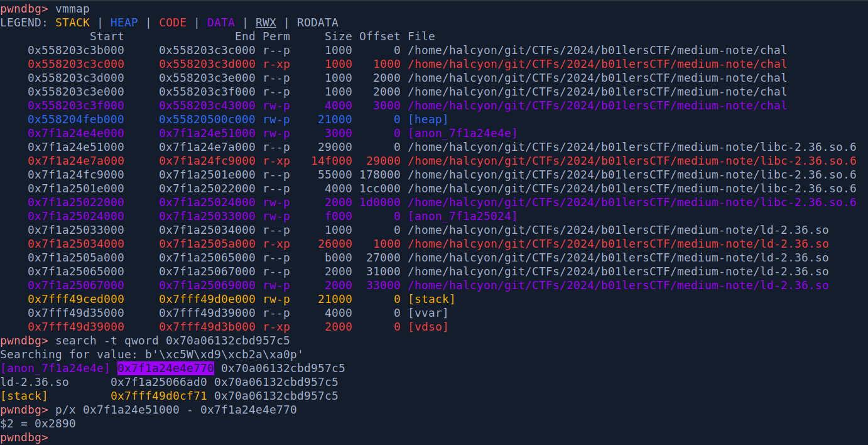Click the [heap] file entry
868x445 pixels.
[x=428, y=119]
